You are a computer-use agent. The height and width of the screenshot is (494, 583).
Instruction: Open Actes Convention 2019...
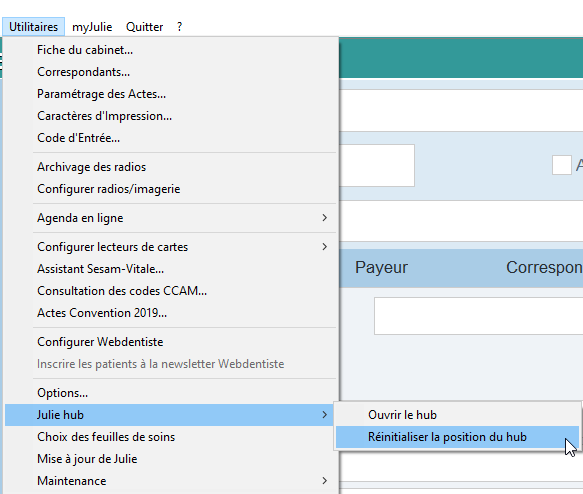171,313
